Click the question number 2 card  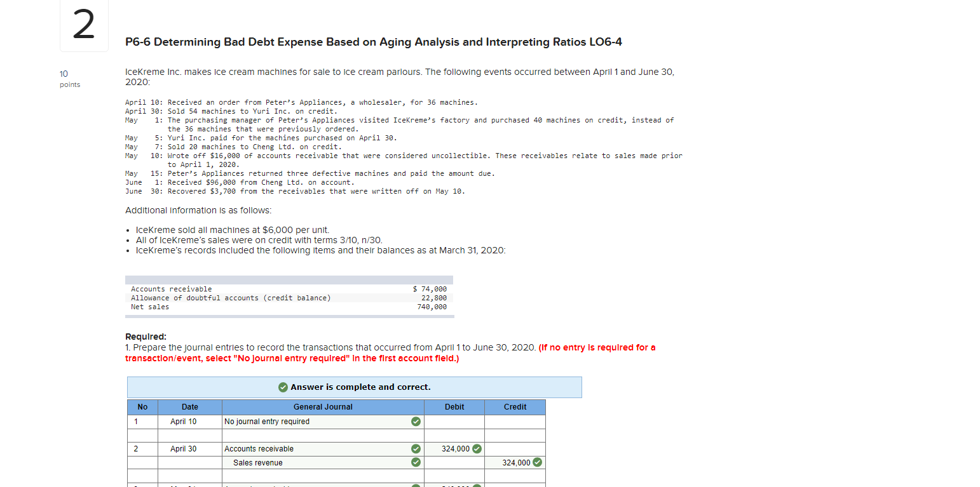coord(83,25)
